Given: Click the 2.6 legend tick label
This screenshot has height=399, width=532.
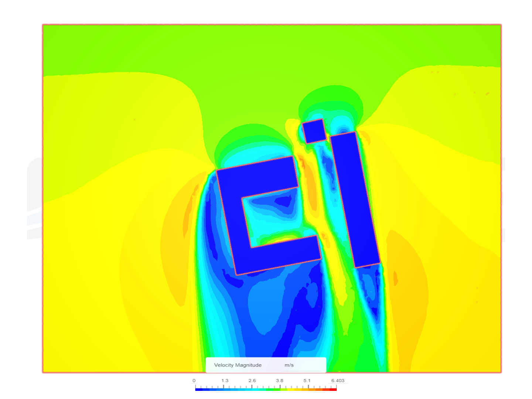Looking at the screenshot, I should [x=252, y=381].
